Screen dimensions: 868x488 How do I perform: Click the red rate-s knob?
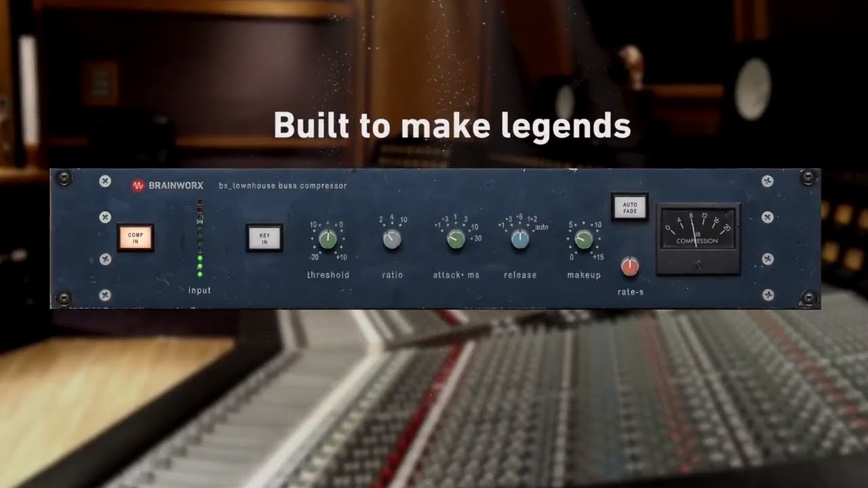(x=630, y=266)
